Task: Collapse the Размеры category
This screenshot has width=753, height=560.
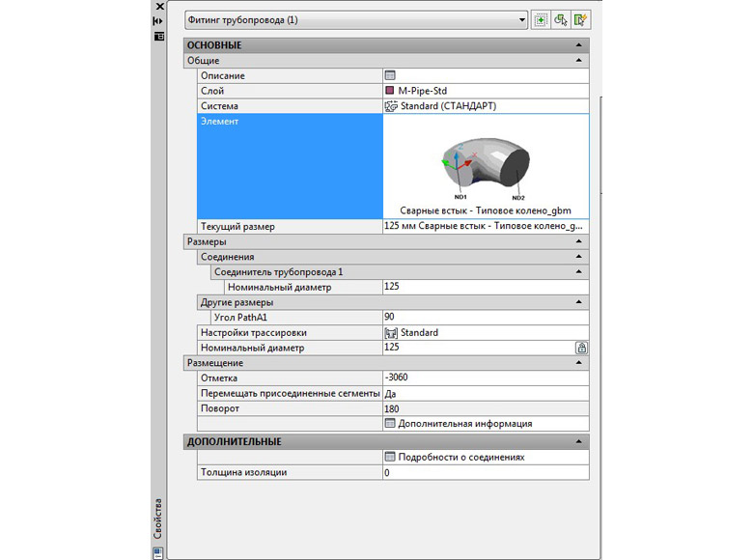Action: point(578,241)
